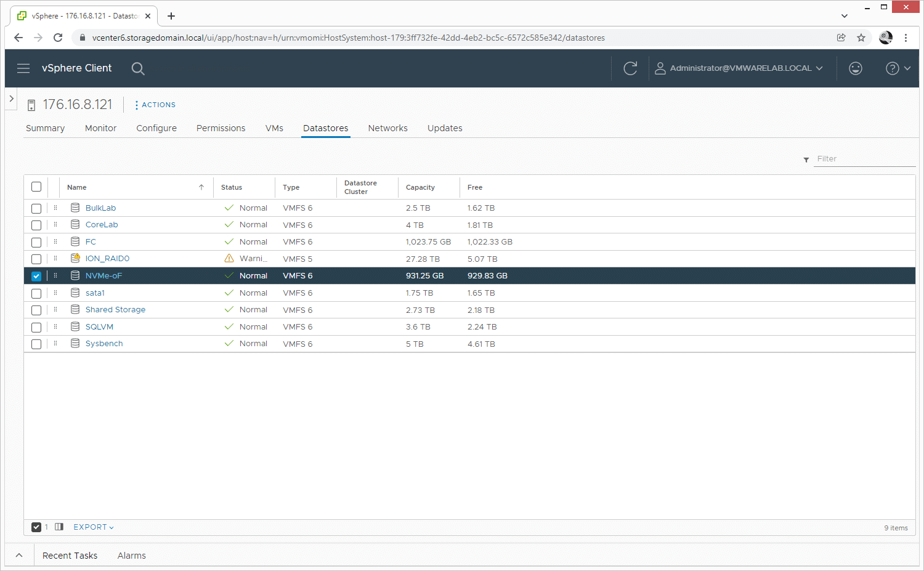This screenshot has height=571, width=924.
Task: Click the FC row drag handle
Action: click(55, 241)
